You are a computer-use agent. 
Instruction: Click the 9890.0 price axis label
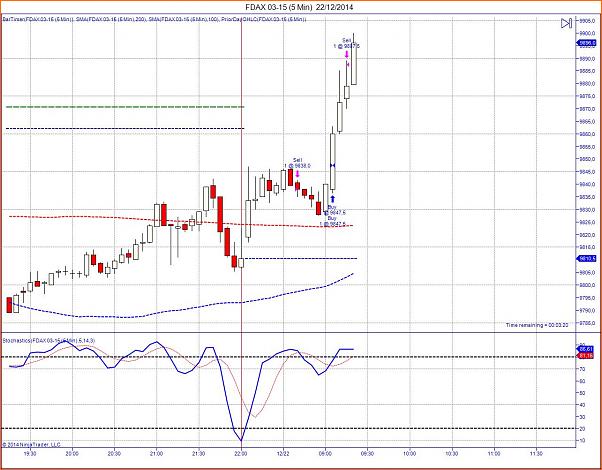pos(587,59)
